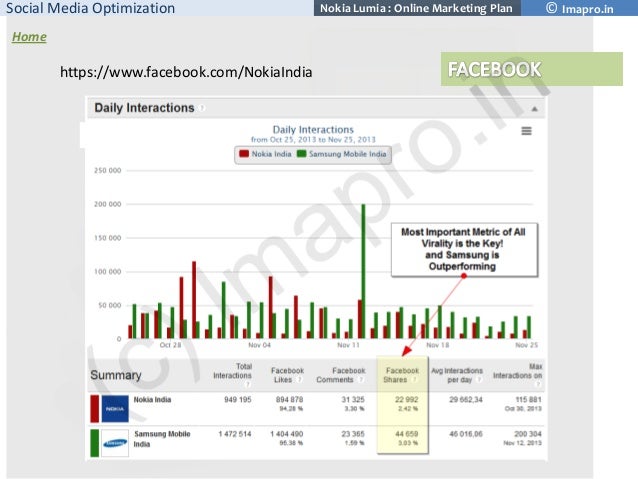
Task: Click the Oct 28 axis label
Action: (170, 345)
